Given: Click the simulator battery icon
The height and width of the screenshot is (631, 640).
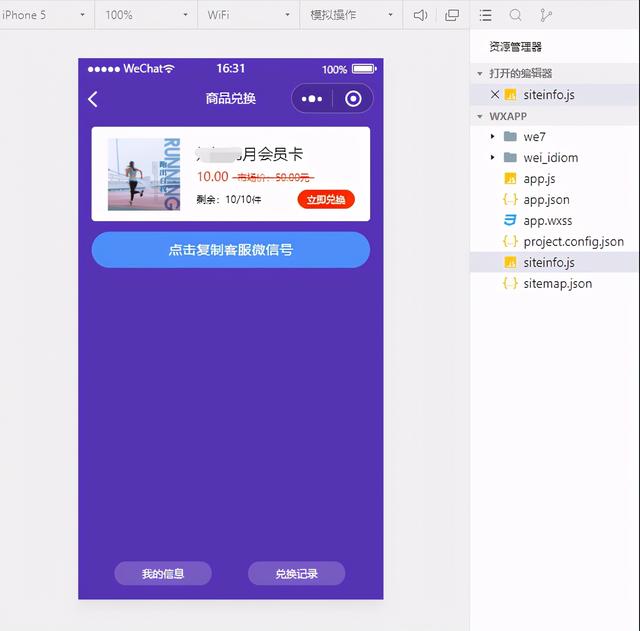Looking at the screenshot, I should (x=364, y=69).
